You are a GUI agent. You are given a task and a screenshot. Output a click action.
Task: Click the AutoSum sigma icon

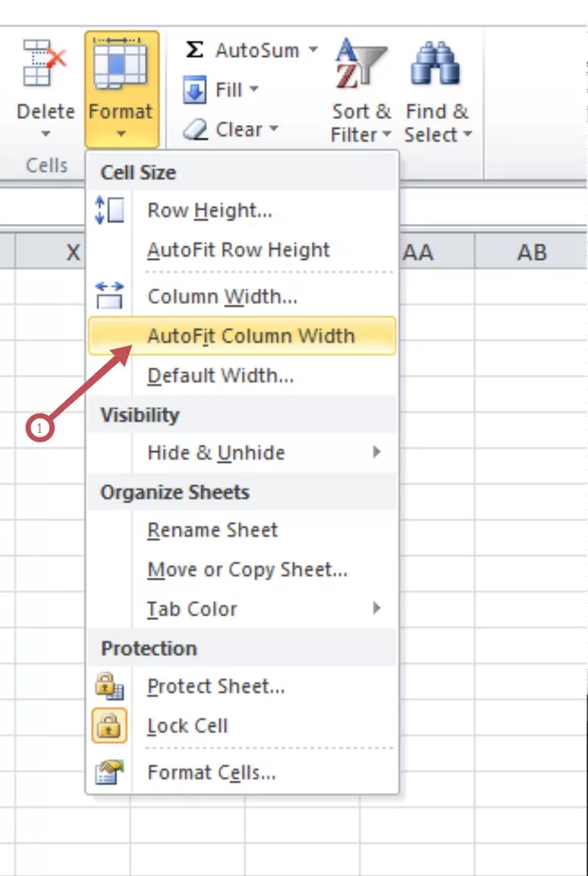[194, 50]
